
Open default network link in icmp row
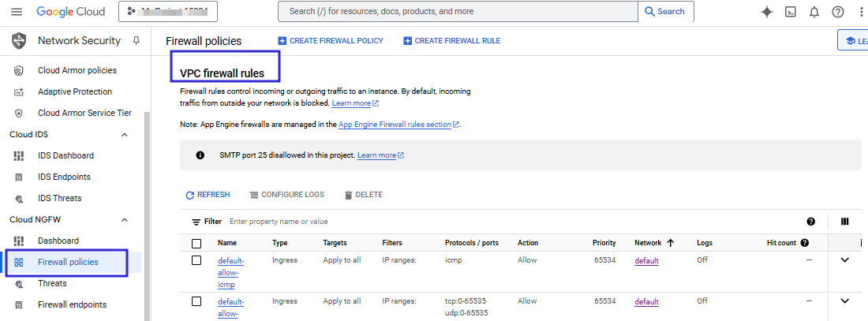click(646, 260)
